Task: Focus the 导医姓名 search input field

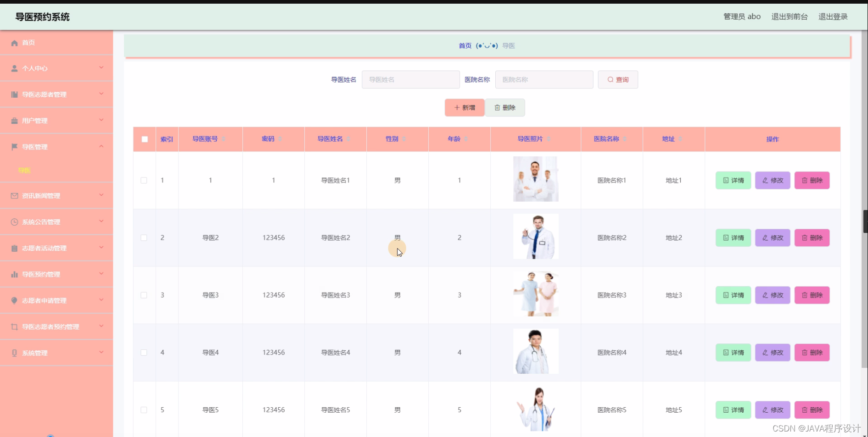Action: 410,79
